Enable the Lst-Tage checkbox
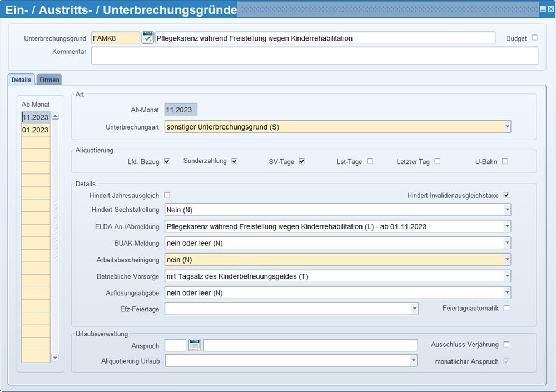Image resolution: width=556 pixels, height=392 pixels. [x=370, y=161]
